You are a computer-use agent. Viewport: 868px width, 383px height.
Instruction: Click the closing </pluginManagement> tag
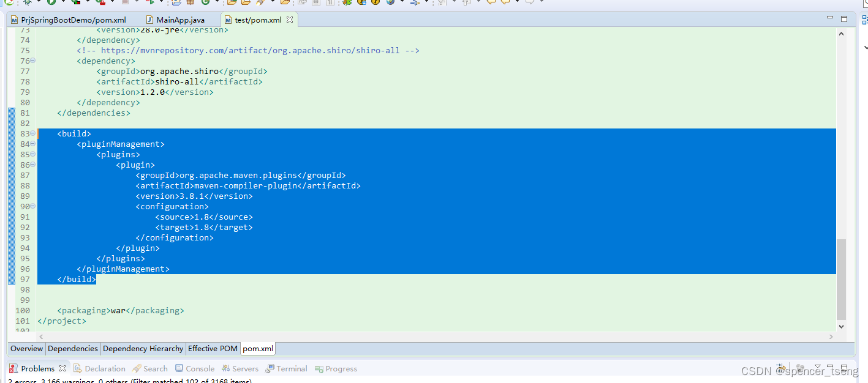(x=123, y=269)
